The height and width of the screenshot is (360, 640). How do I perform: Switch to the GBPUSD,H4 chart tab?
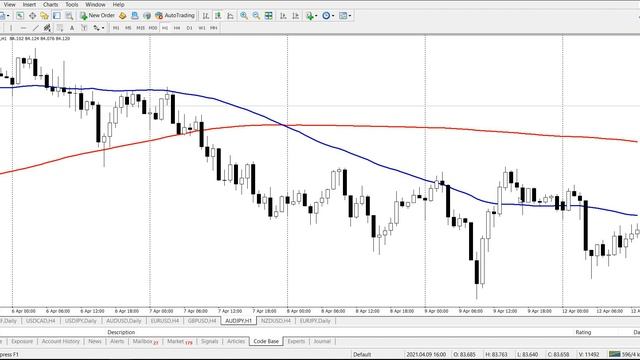(202, 321)
